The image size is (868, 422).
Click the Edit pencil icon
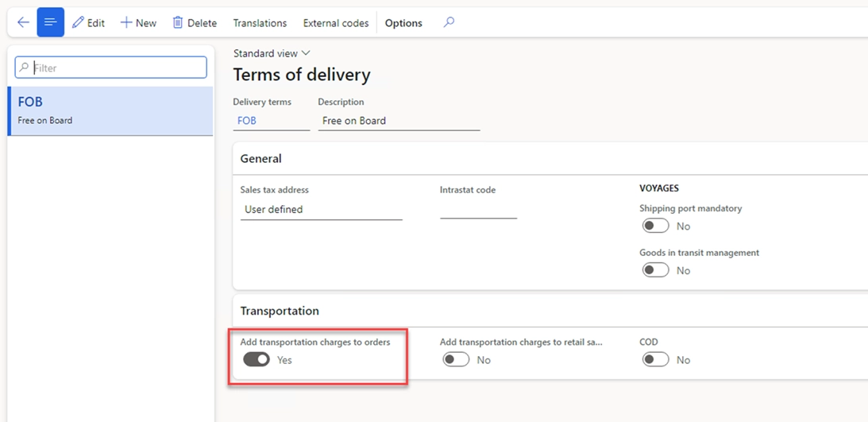click(78, 22)
